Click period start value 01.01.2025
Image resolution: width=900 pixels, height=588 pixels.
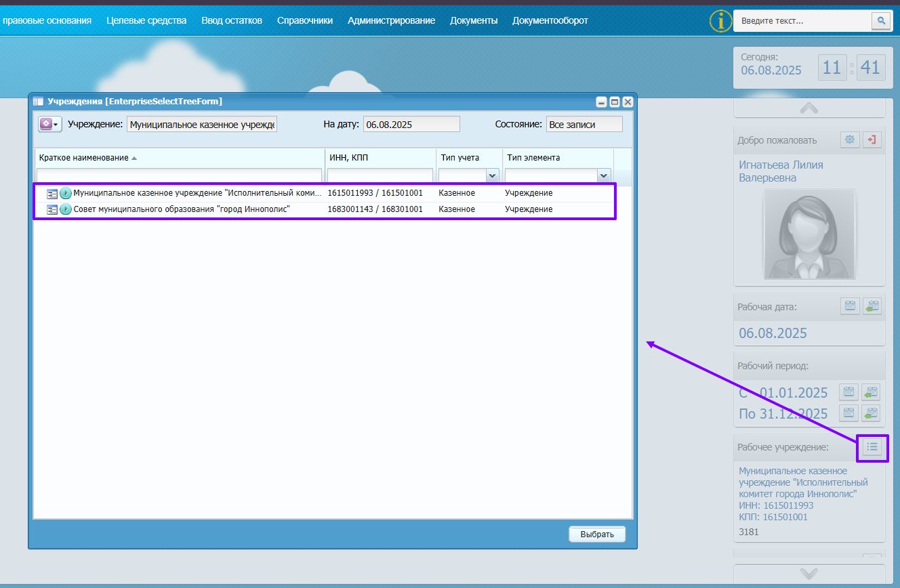click(x=793, y=393)
